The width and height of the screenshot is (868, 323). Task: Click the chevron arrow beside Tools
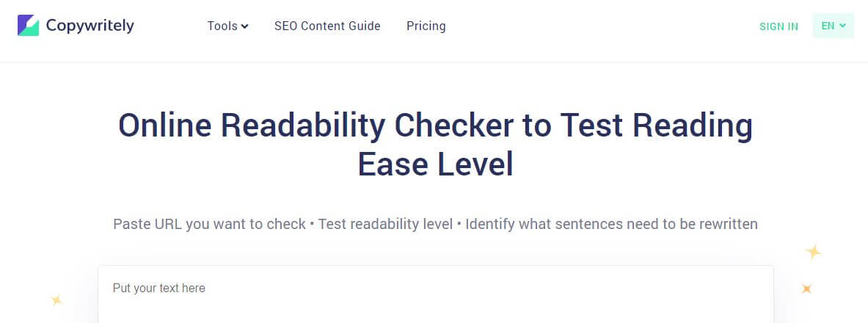tap(245, 27)
